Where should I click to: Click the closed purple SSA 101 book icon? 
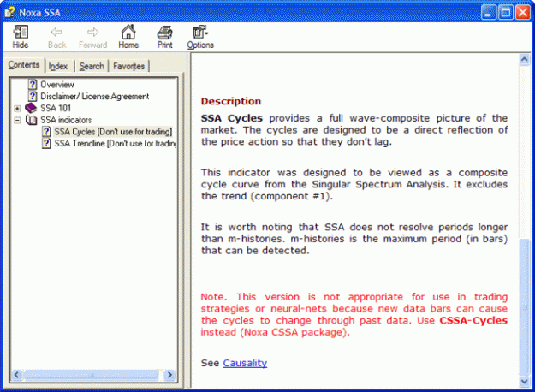pyautogui.click(x=31, y=108)
